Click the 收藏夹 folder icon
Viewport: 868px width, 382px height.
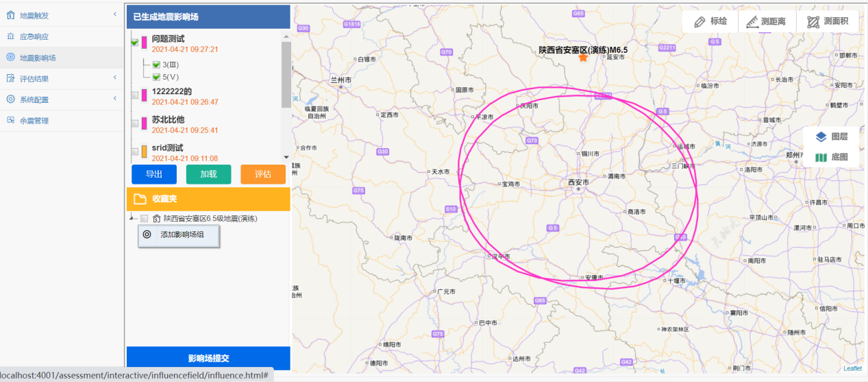pos(140,200)
